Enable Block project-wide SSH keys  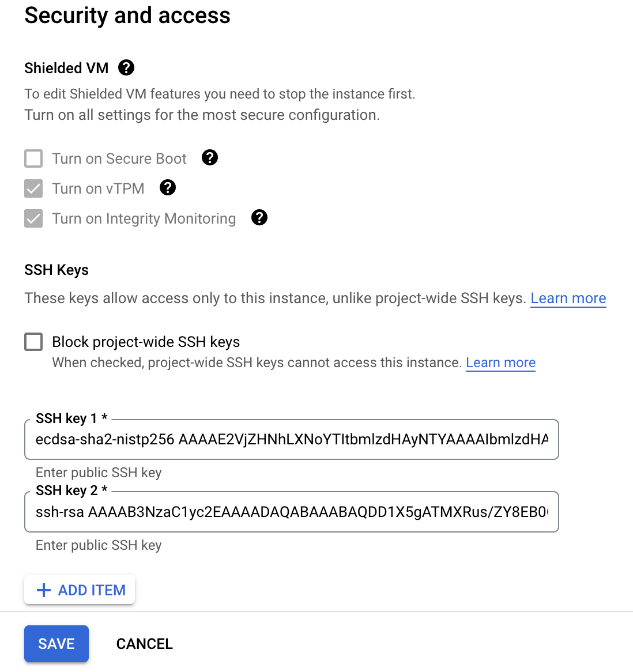(x=33, y=342)
